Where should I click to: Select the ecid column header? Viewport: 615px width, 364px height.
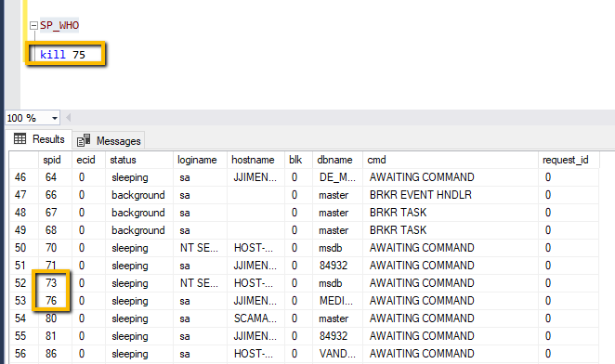88,160
